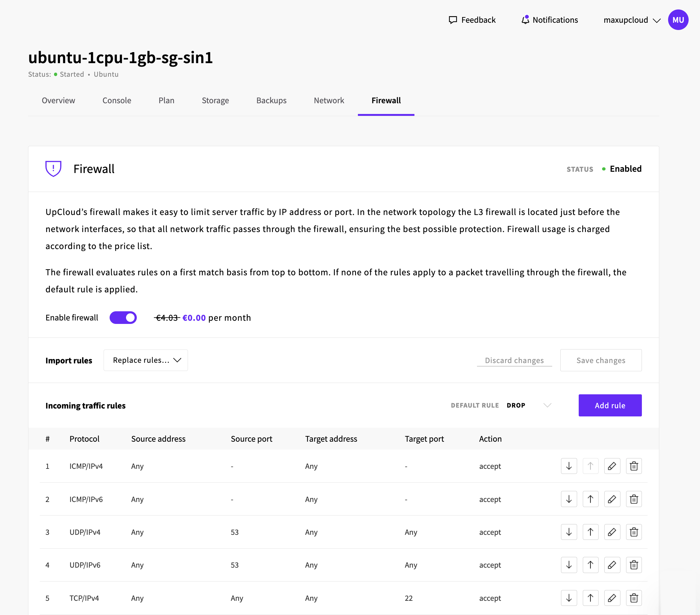This screenshot has width=700, height=615.
Task: Click the Add rule button
Action: (x=610, y=405)
